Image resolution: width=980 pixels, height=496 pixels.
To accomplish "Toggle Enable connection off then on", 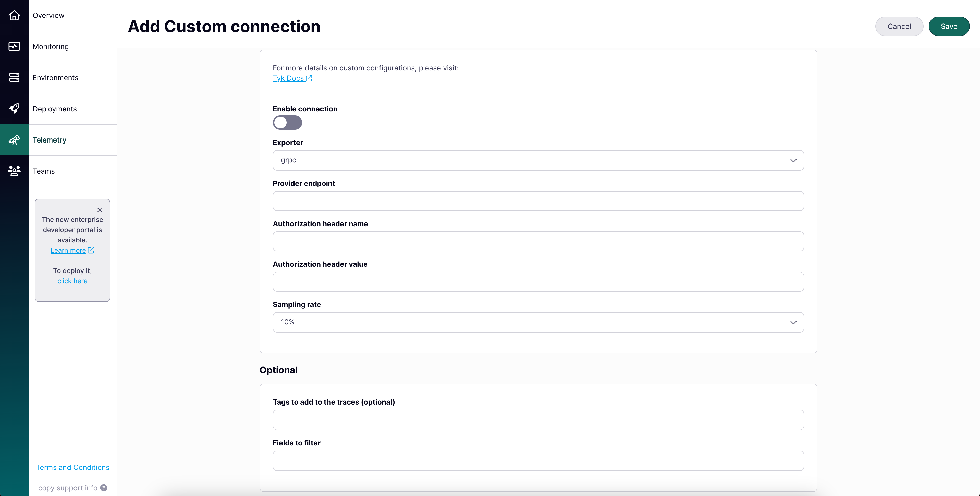I will 287,123.
